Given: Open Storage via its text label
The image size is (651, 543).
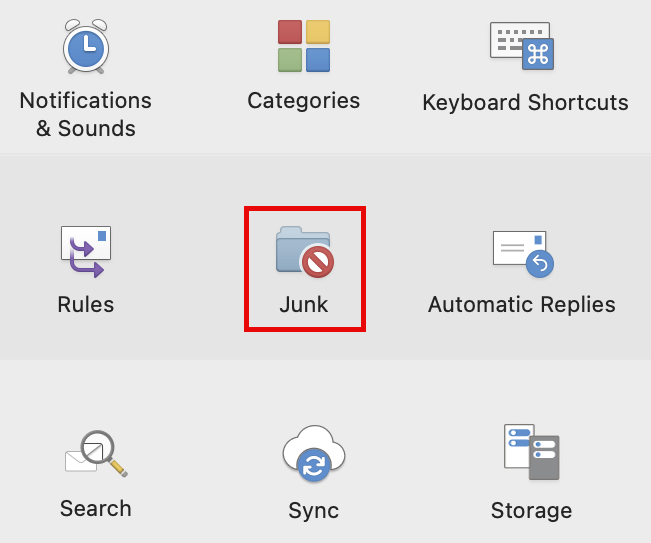Looking at the screenshot, I should [x=531, y=510].
